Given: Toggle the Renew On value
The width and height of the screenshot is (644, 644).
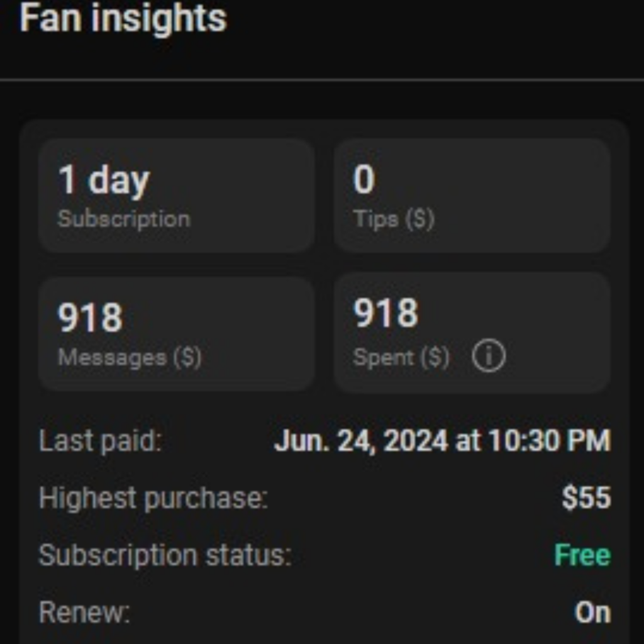Looking at the screenshot, I should click(x=592, y=613).
